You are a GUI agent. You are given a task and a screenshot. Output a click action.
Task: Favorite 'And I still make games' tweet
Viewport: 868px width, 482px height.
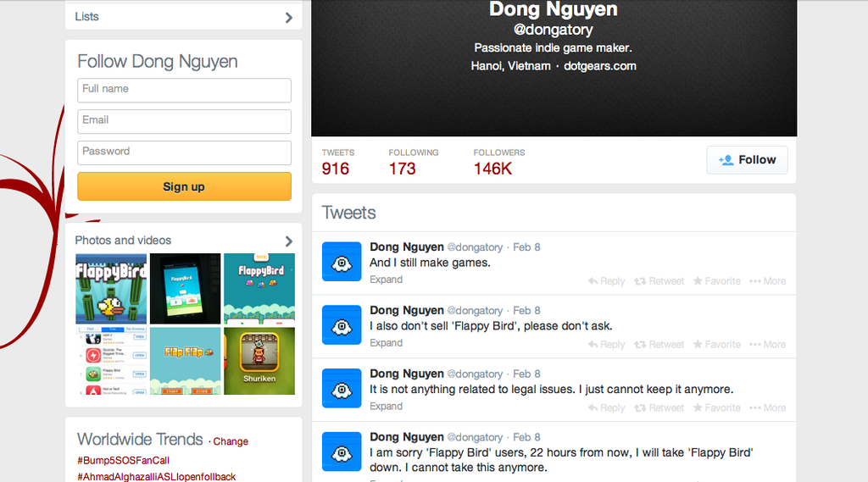point(717,281)
